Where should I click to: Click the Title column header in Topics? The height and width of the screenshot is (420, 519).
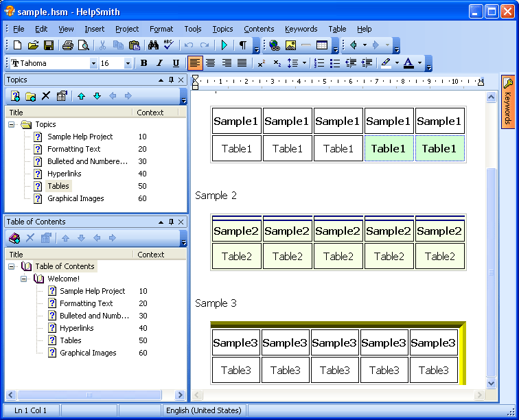pos(69,113)
